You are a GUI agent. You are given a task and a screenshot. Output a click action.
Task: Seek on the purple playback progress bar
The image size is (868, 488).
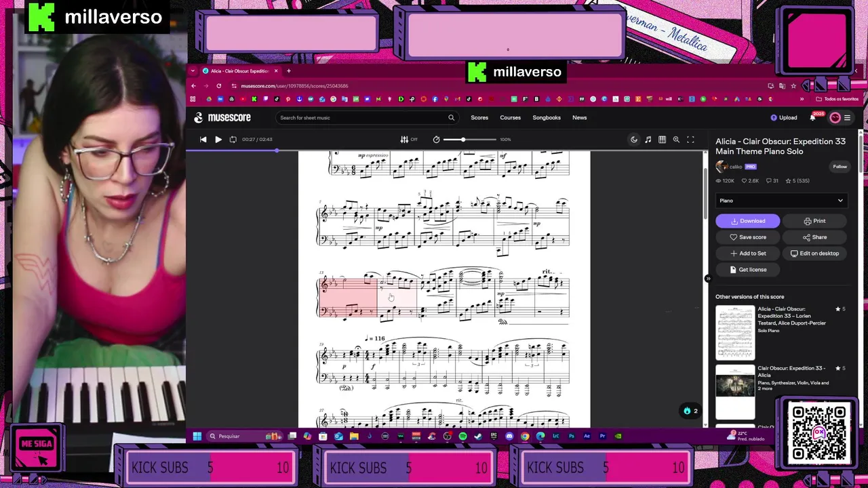click(446, 150)
